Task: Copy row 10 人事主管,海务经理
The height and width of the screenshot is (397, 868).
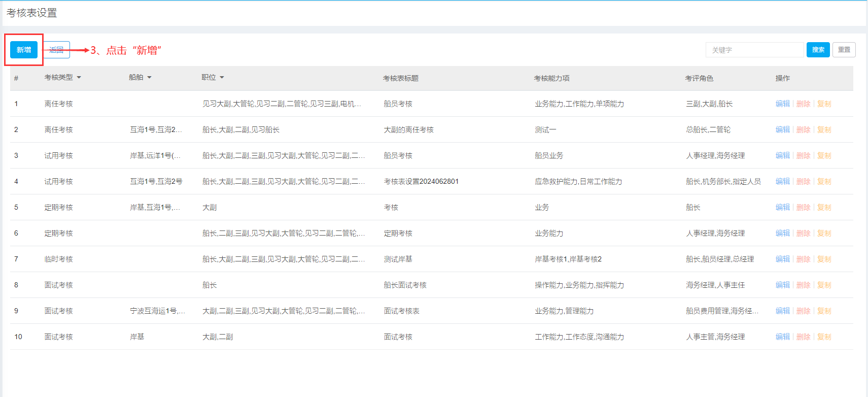Action: [824, 337]
